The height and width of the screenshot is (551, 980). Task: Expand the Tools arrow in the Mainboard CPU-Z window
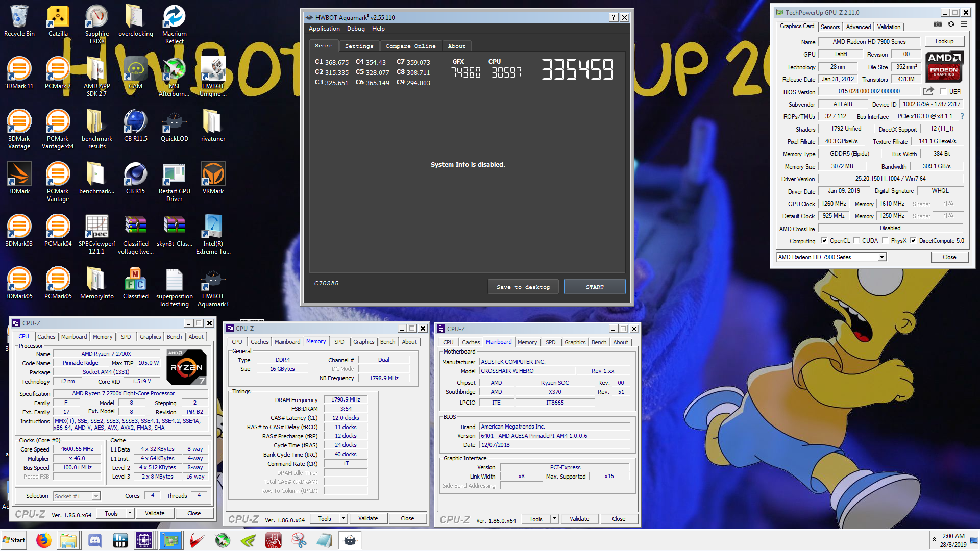click(x=554, y=519)
